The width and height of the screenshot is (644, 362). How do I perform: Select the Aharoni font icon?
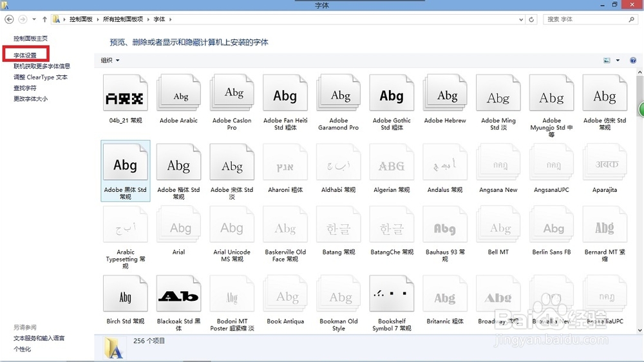click(x=285, y=162)
